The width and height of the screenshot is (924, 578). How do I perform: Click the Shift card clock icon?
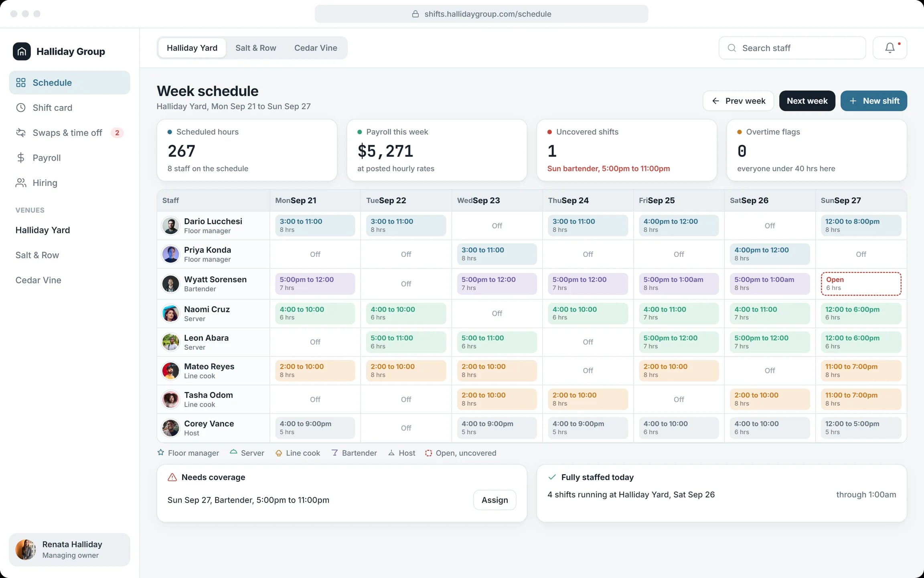click(x=21, y=108)
